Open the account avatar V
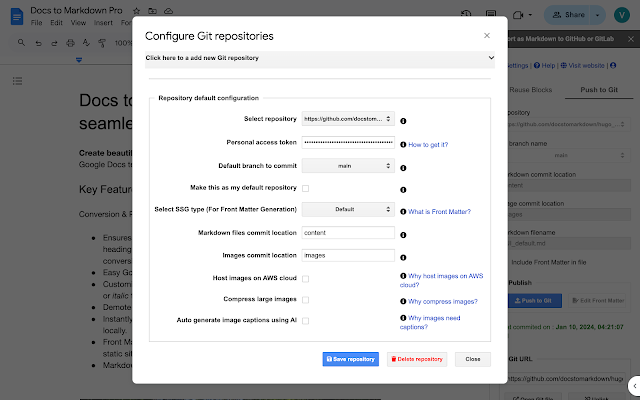640x400 pixels. tap(622, 15)
